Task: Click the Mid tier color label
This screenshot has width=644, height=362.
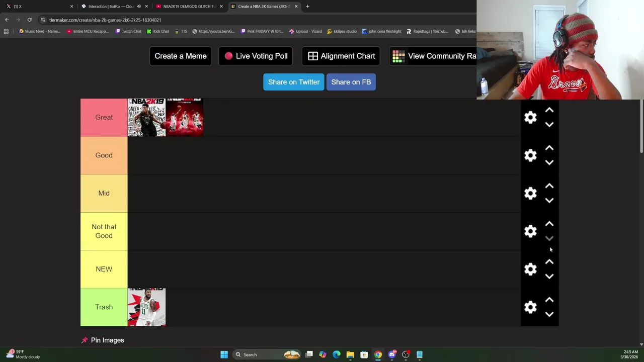Action: pyautogui.click(x=104, y=193)
